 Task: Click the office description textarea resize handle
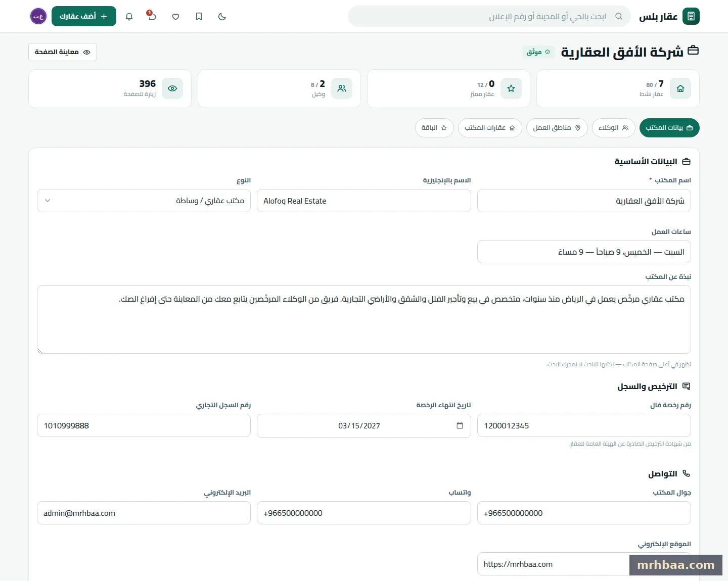pos(40,351)
